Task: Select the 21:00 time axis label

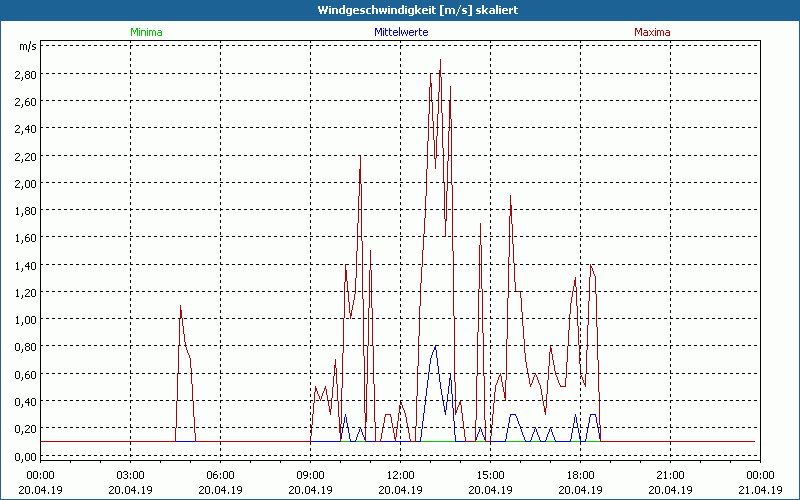Action: pos(670,475)
